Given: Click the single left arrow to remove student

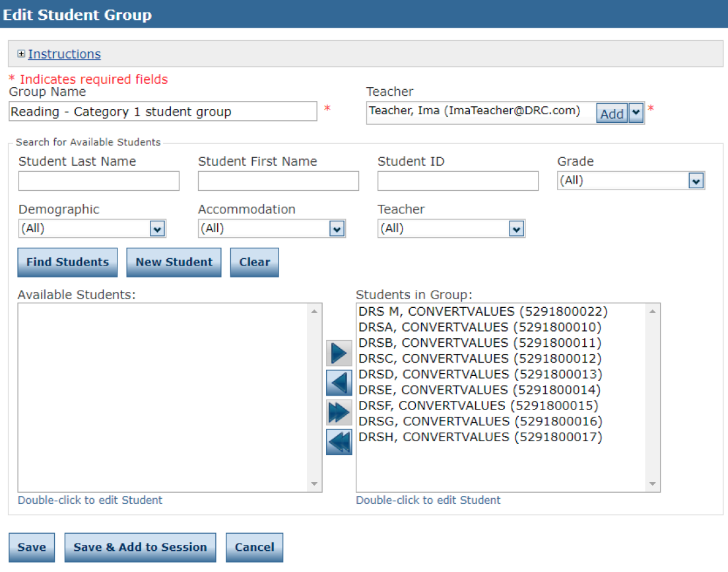Looking at the screenshot, I should pyautogui.click(x=338, y=382).
